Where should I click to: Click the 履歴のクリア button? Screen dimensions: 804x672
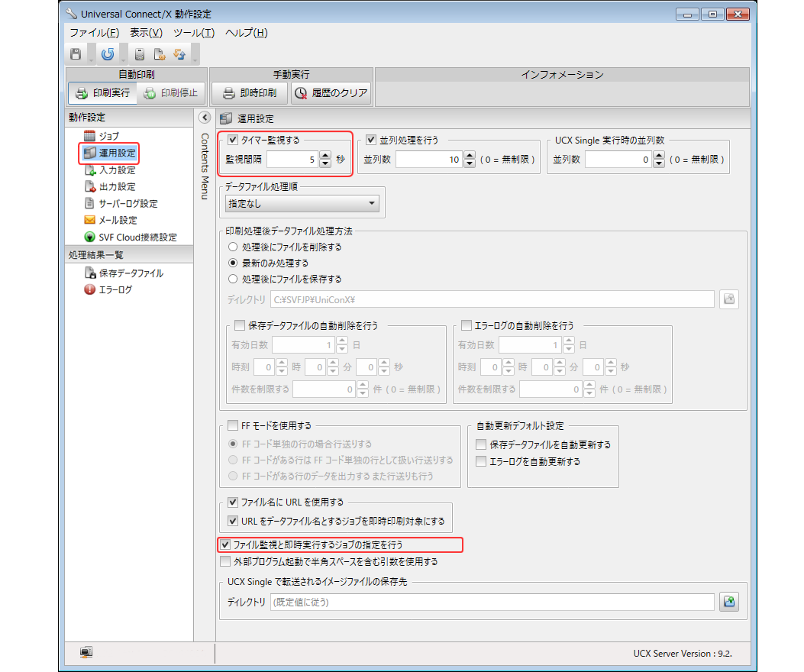coord(331,93)
